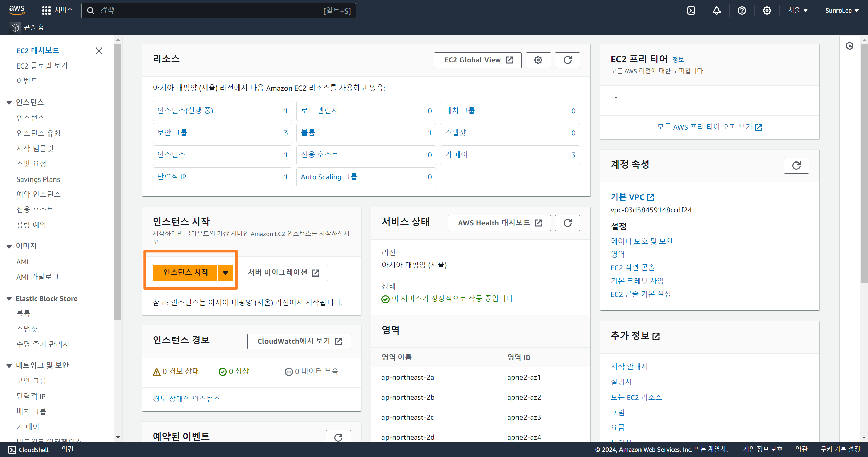Screen dimensions: 868x457
Task: Open the Seoul region selector
Action: (797, 11)
